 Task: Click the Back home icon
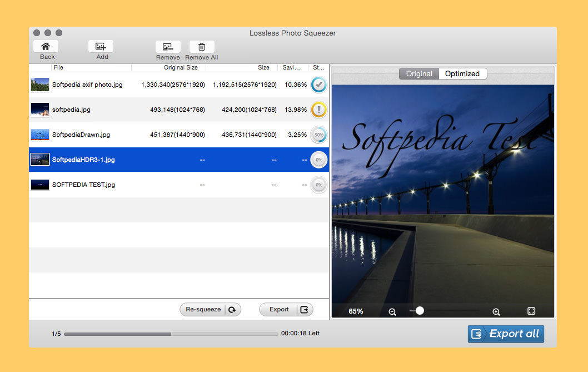click(46, 47)
